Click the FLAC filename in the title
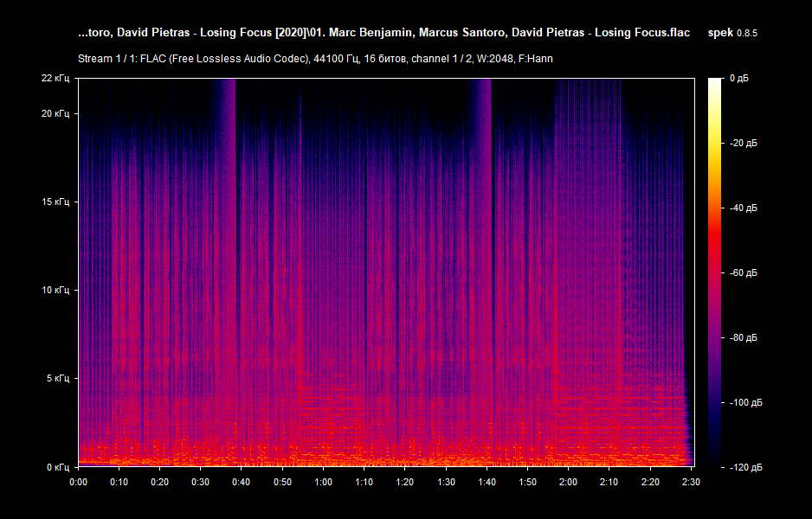The height and width of the screenshot is (519, 812). [381, 32]
